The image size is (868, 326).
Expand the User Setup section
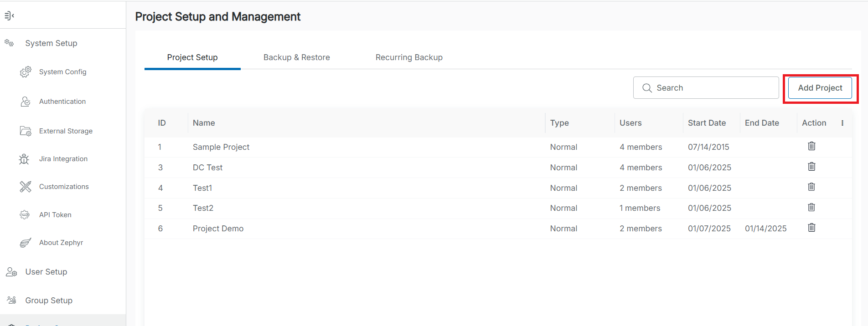coord(46,272)
